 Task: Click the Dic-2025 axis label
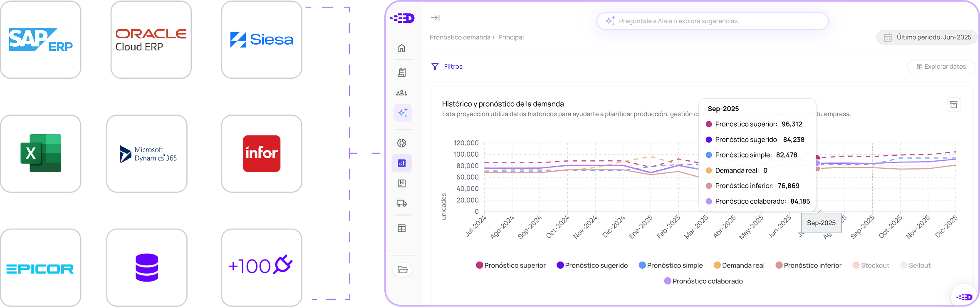point(946,226)
